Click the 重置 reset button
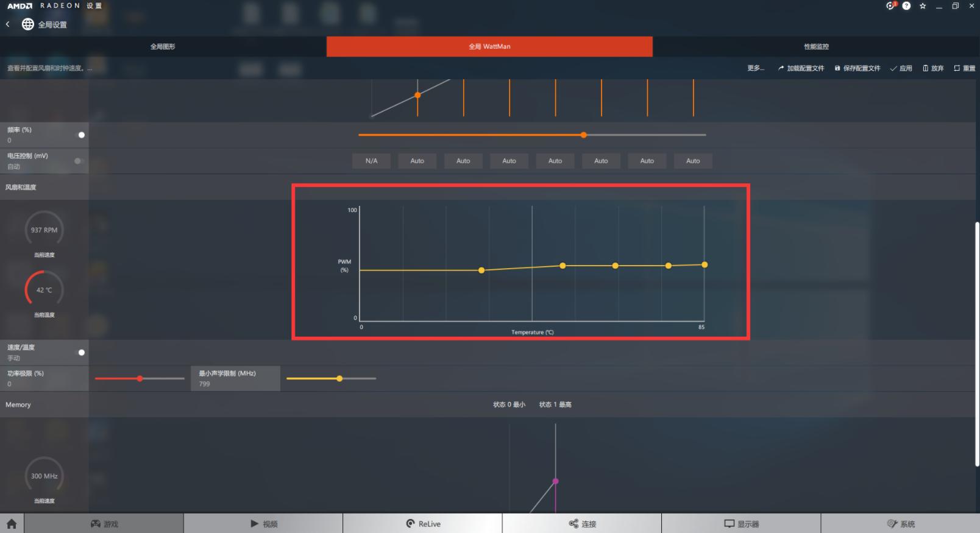980x533 pixels. 965,68
